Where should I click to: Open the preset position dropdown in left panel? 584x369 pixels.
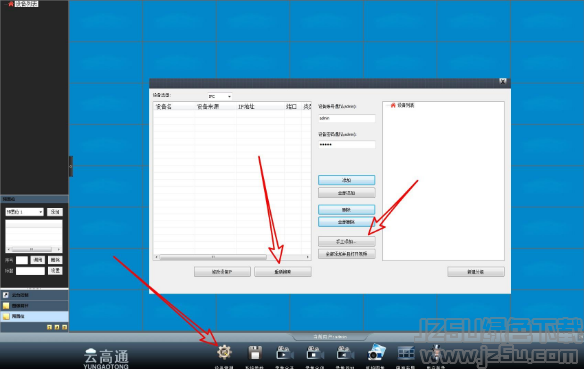[x=24, y=212]
